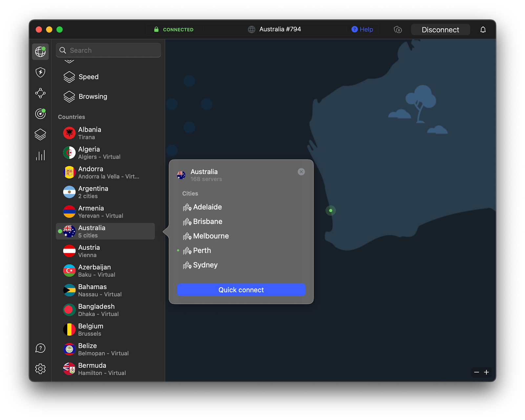Image resolution: width=525 pixels, height=420 pixels.
Task: Select Andorra la Vella country row
Action: point(105,172)
